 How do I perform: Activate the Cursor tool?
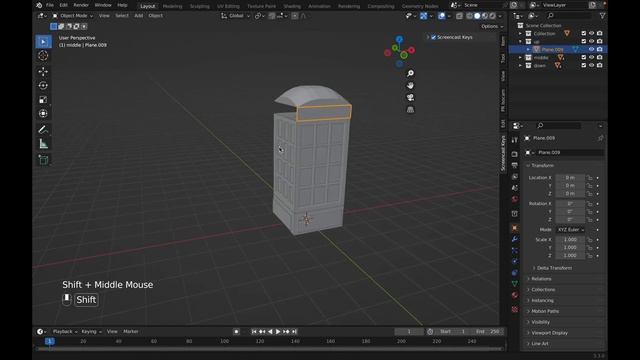pos(43,56)
